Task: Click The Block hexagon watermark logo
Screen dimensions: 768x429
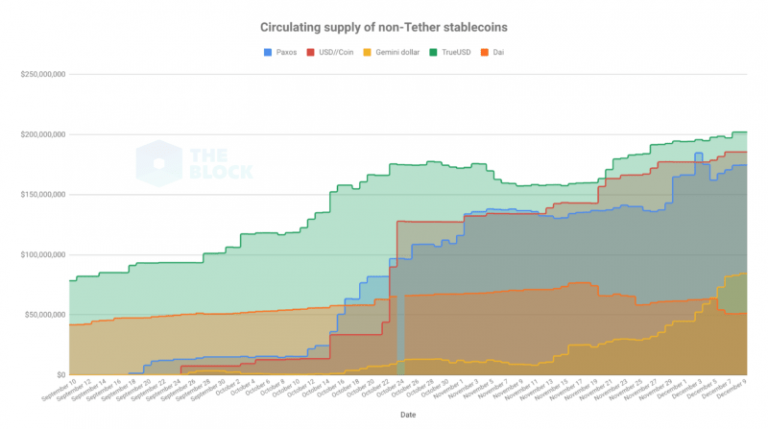Action: pos(159,164)
